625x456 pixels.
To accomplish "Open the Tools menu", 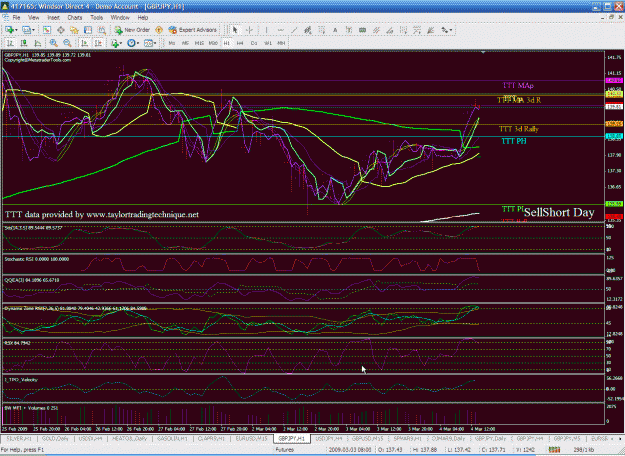I will (x=96, y=18).
